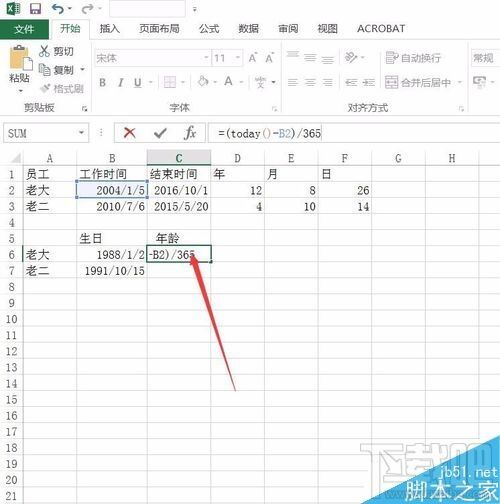Image resolution: width=500 pixels, height=504 pixels.
Task: Click the align left icon
Action: tap(293, 82)
